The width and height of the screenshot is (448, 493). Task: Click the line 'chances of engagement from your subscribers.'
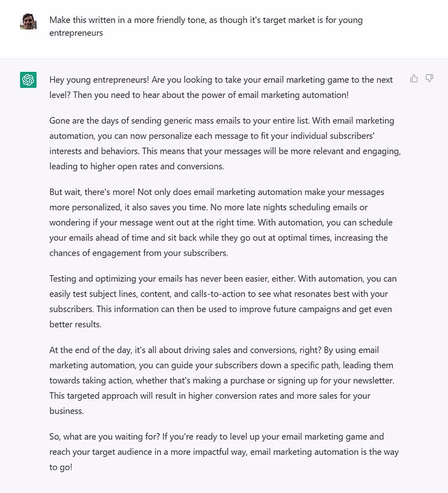[139, 253]
